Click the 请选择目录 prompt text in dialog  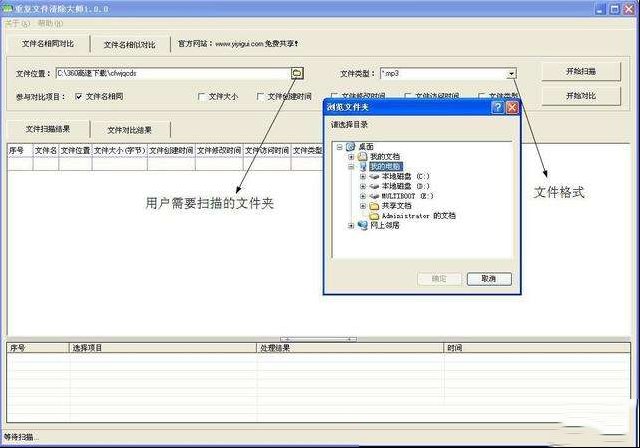pyautogui.click(x=349, y=125)
